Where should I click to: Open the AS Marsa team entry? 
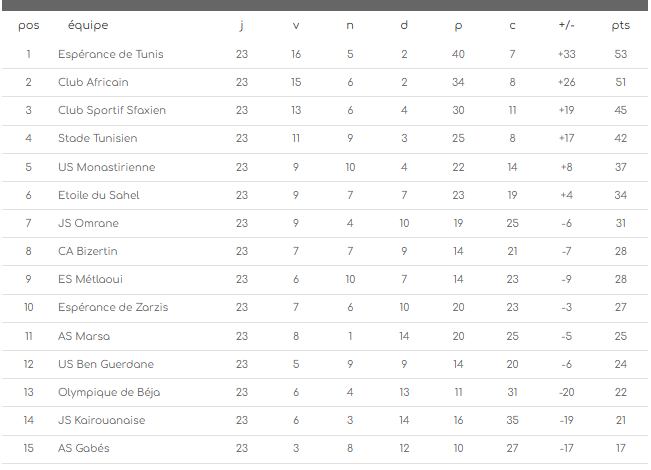tap(84, 336)
